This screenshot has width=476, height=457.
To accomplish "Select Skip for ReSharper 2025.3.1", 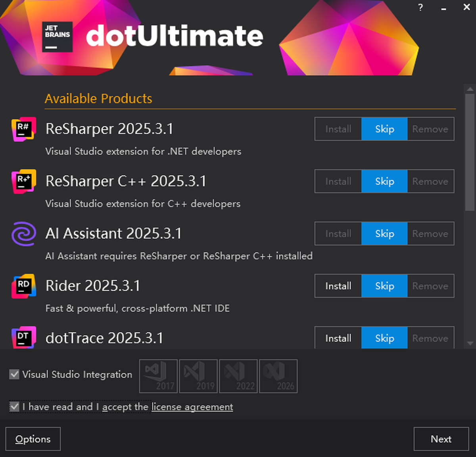I will tap(384, 129).
